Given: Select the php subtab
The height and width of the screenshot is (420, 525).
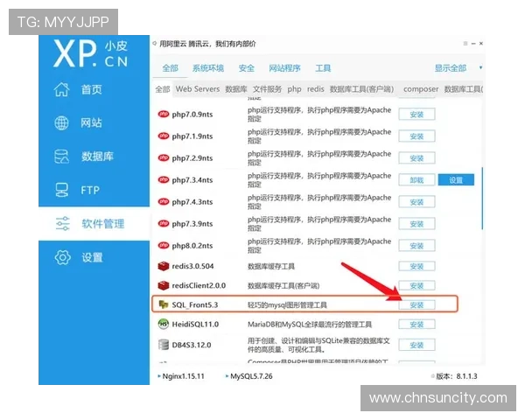Looking at the screenshot, I should tap(294, 89).
